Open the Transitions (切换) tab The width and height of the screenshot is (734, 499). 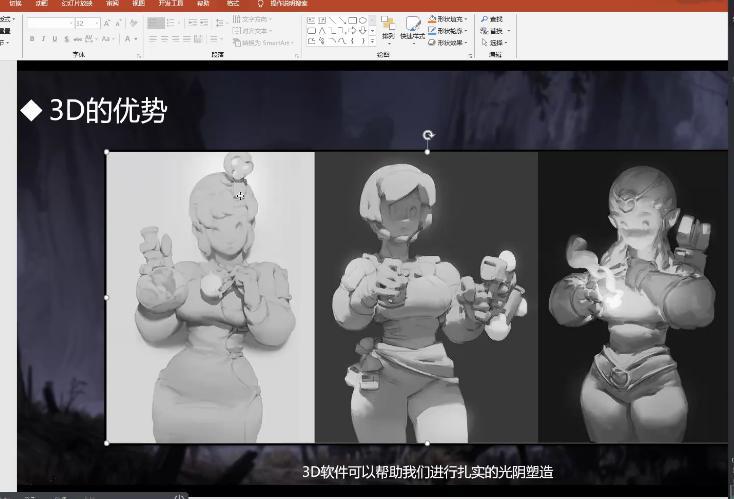click(15, 3)
